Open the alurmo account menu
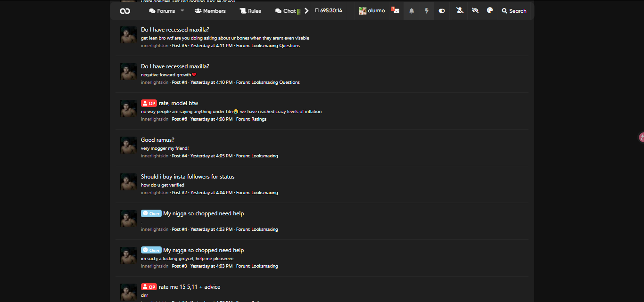 372,11
